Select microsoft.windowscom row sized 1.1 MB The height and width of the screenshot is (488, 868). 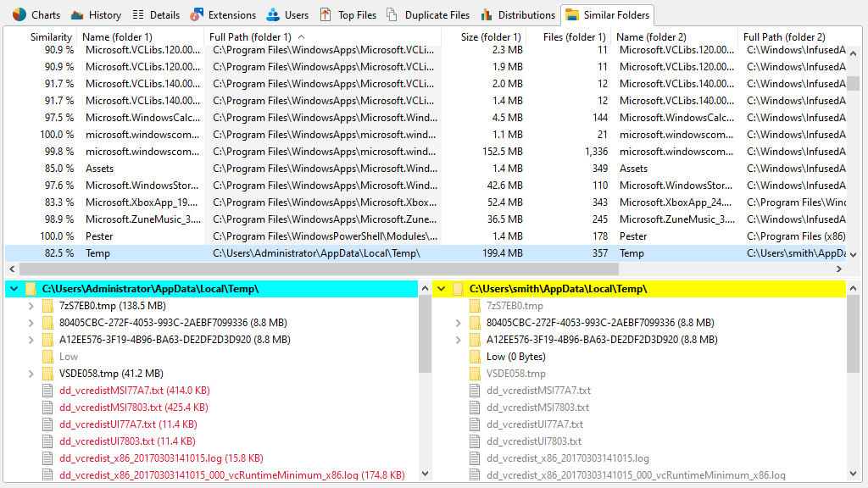(426, 135)
